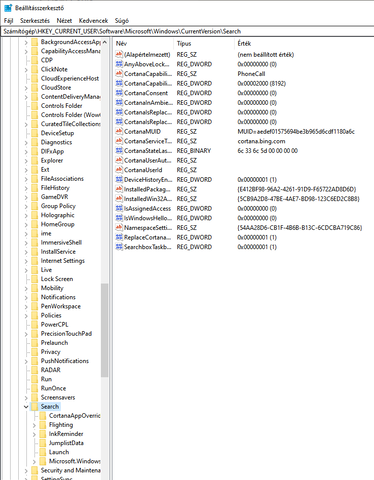Select the InstalledWin32A string icon

point(119,199)
